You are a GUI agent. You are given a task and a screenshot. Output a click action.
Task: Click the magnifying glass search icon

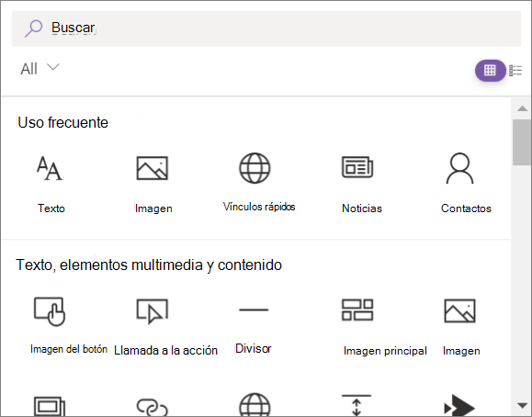[x=34, y=28]
